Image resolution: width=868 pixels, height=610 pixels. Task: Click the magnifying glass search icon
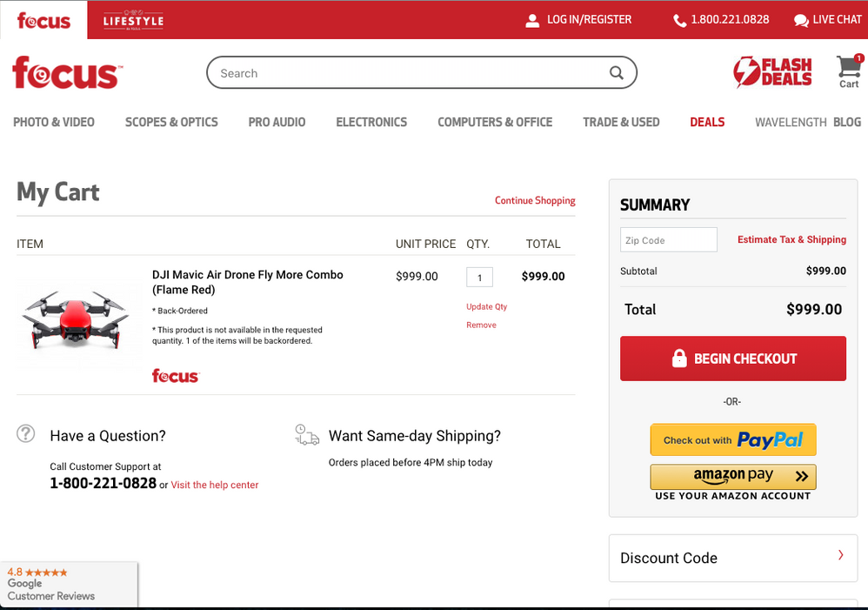pos(616,73)
